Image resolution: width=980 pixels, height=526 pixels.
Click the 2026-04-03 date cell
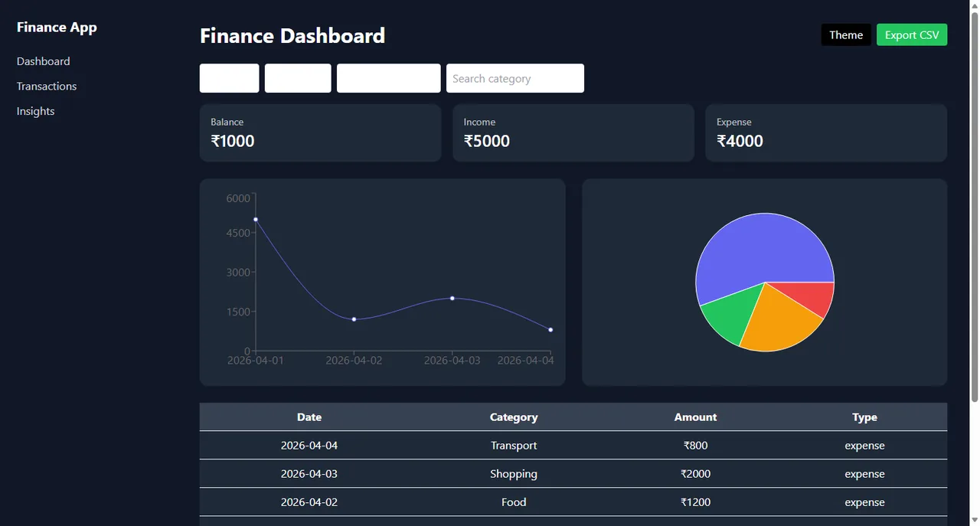pyautogui.click(x=309, y=474)
